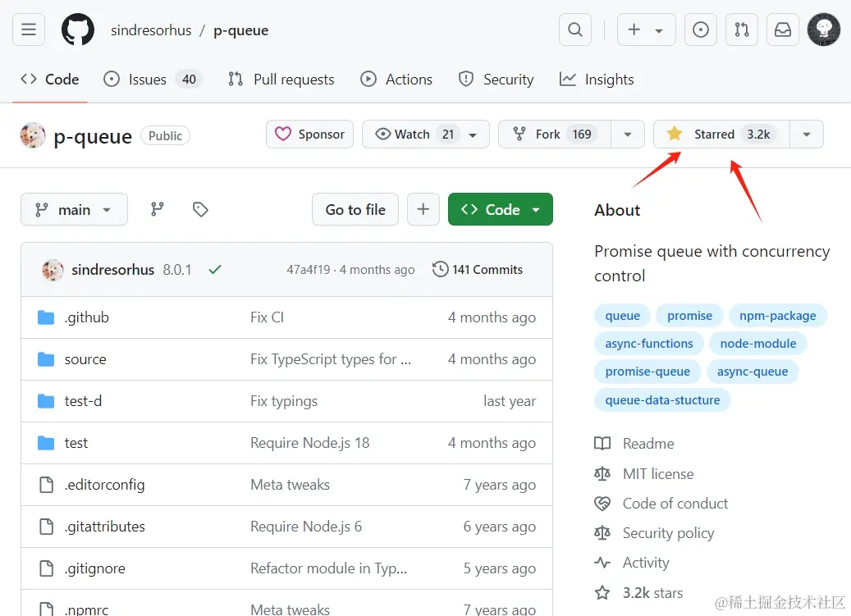Screen dimensions: 851x616
Task: Click the green check status icon
Action: pos(215,270)
